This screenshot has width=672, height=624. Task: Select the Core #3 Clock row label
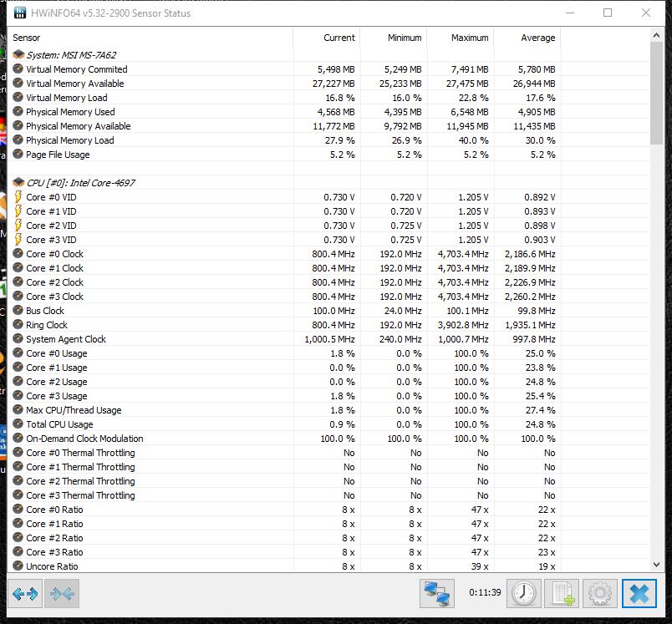pos(55,297)
